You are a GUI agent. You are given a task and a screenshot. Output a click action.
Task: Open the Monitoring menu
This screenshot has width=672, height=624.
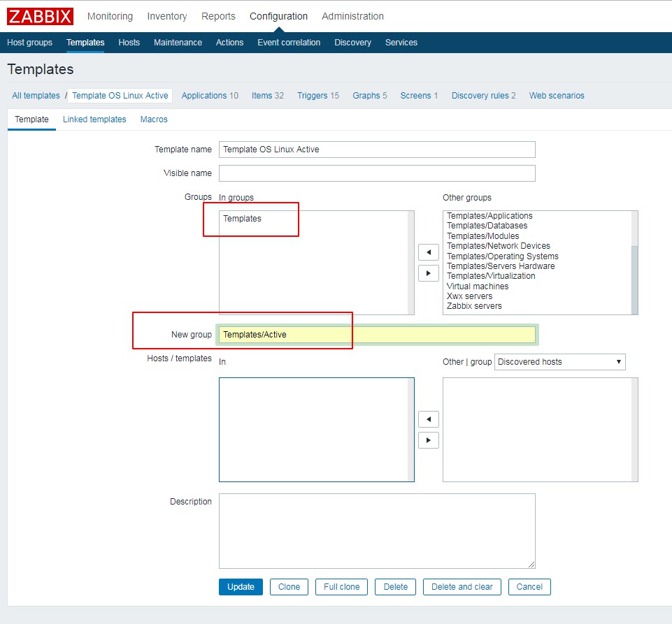(x=110, y=16)
